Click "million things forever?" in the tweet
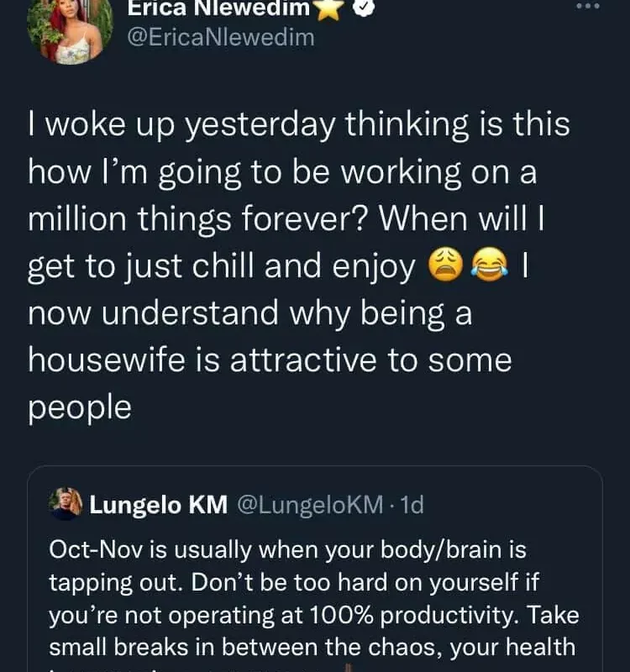Viewport: 630px width, 672px height. click(x=199, y=219)
